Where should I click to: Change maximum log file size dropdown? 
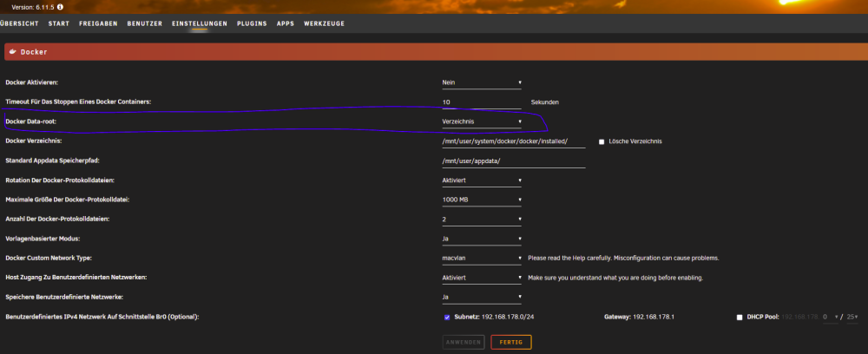coord(482,200)
